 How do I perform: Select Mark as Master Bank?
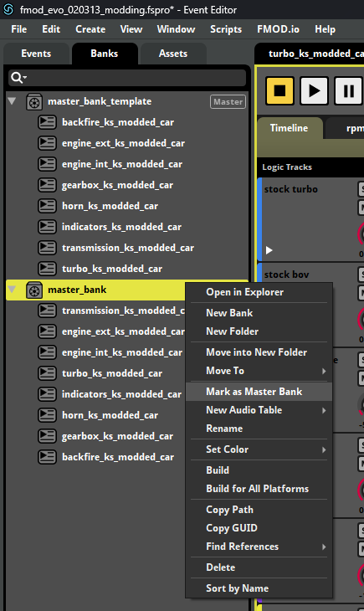(259, 392)
